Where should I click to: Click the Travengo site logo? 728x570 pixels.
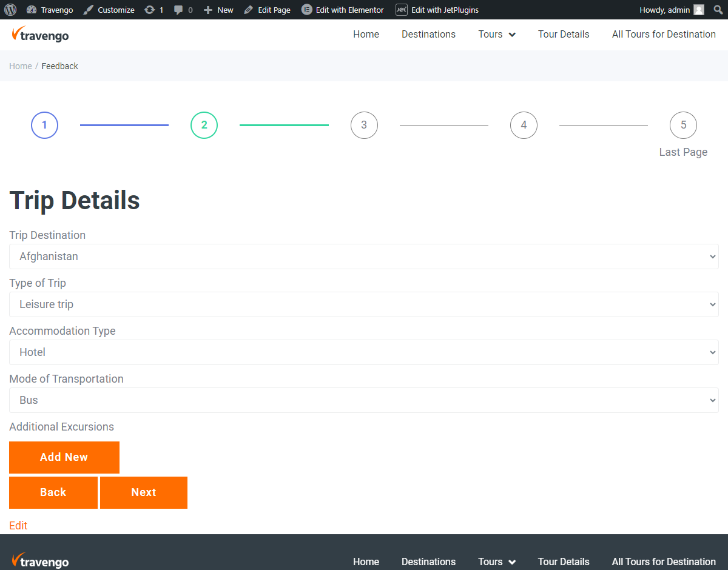pyautogui.click(x=40, y=35)
